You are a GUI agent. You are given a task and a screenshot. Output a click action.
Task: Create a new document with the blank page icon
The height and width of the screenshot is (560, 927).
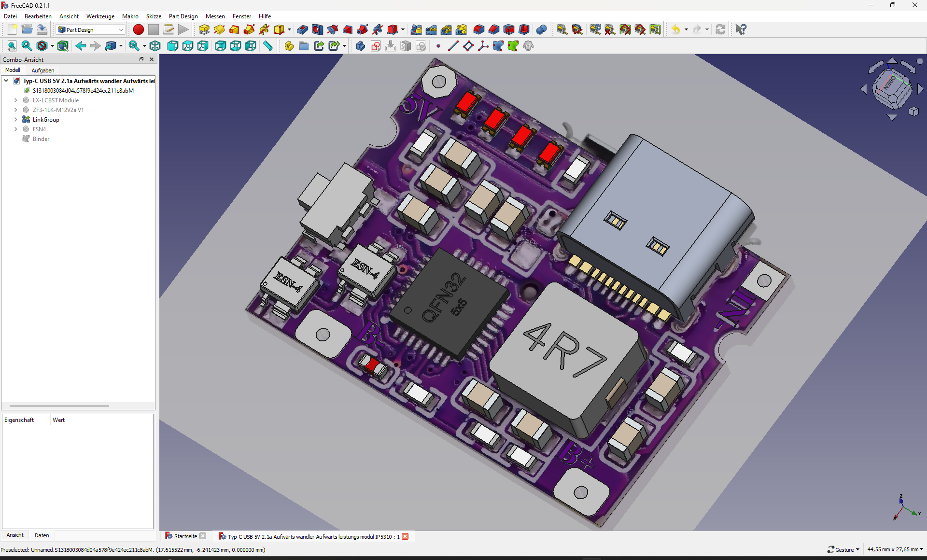12,29
